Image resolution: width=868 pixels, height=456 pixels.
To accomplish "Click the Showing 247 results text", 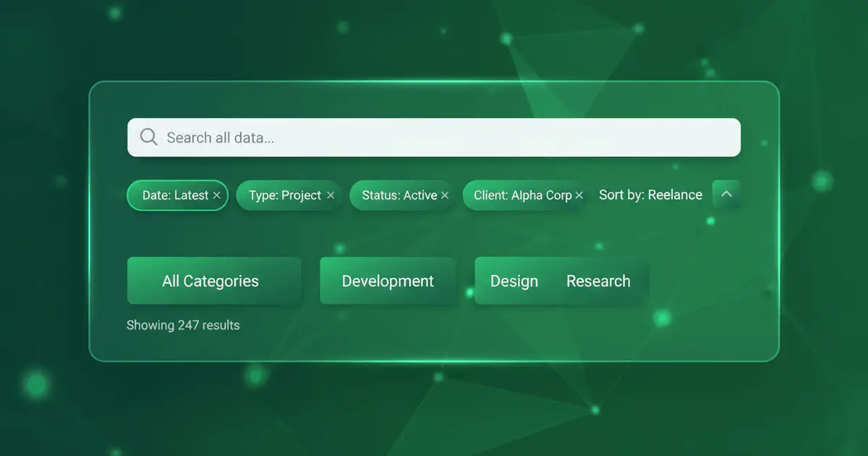I will tap(183, 325).
